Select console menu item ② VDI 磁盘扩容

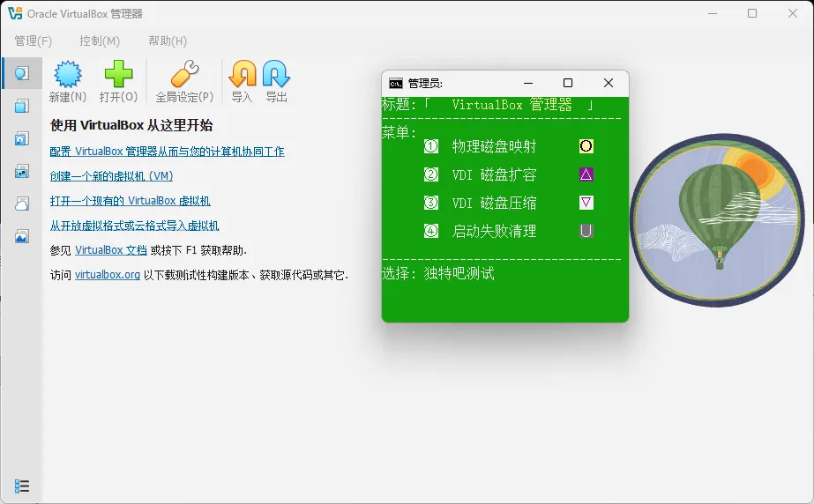480,174
